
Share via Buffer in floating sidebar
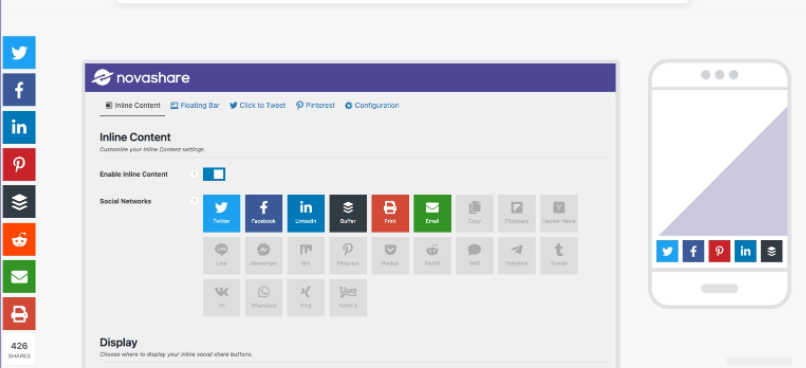(19, 202)
